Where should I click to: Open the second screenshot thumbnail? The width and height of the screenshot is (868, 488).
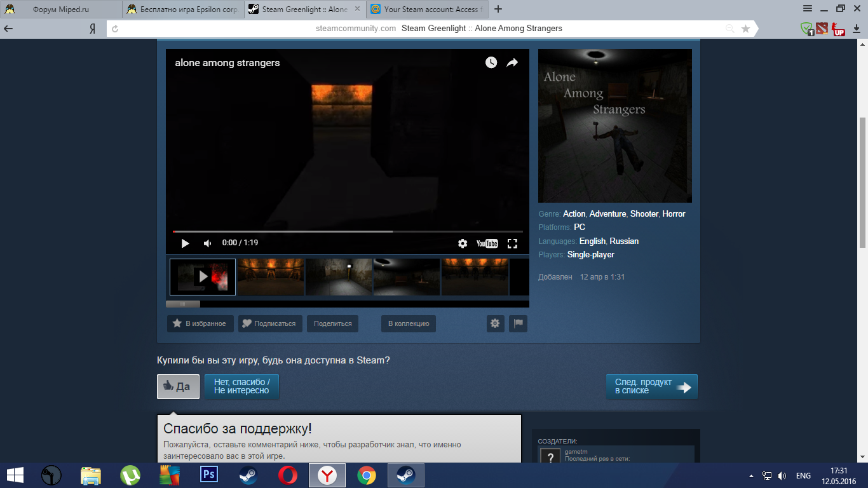pos(271,277)
